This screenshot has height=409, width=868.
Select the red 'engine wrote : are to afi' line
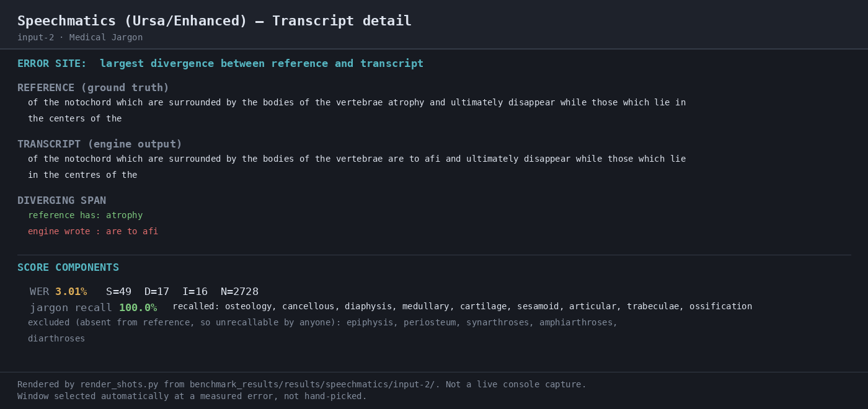93,232
